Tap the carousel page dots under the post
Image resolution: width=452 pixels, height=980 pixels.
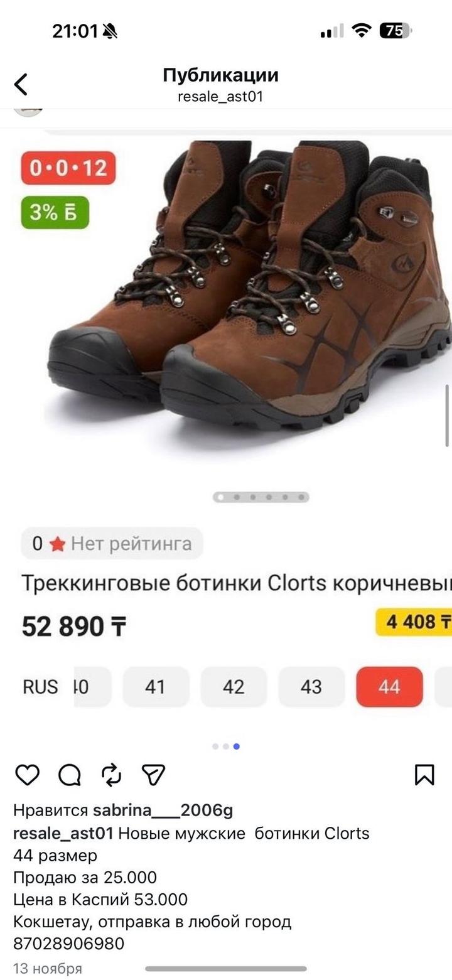click(x=226, y=746)
